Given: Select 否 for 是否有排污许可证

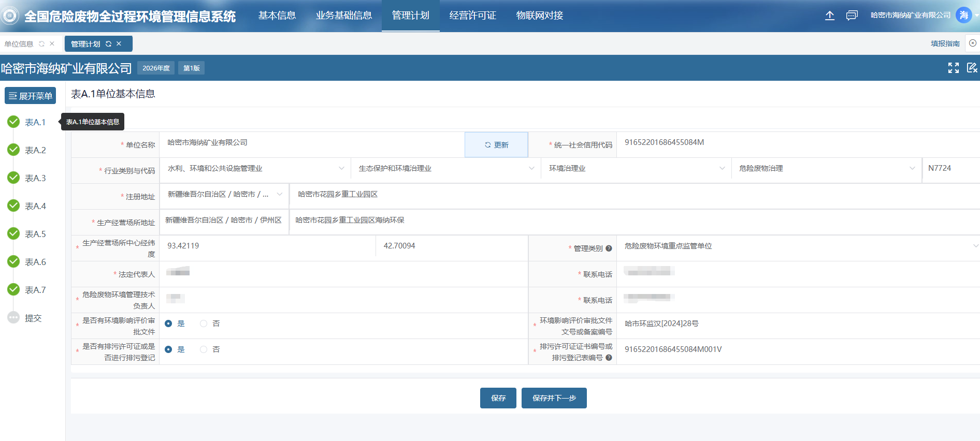Looking at the screenshot, I should [204, 349].
